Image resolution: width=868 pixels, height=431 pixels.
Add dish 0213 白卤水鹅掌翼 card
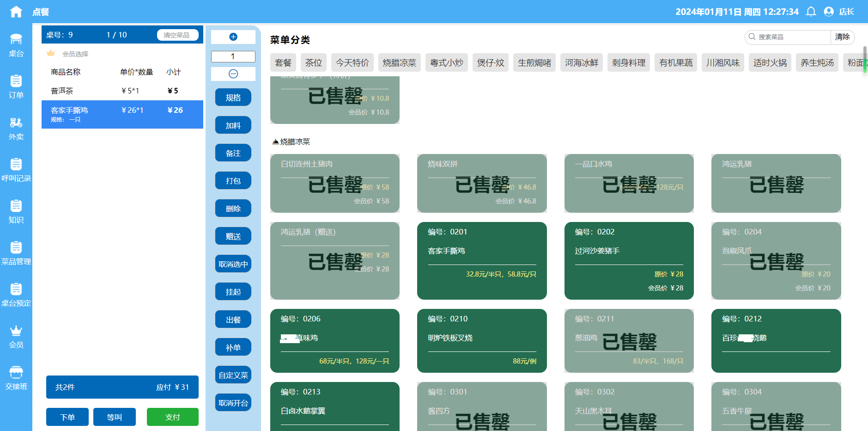pos(335,406)
